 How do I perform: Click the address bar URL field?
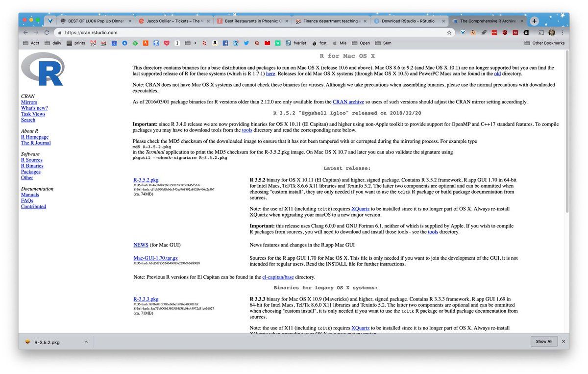pos(245,33)
